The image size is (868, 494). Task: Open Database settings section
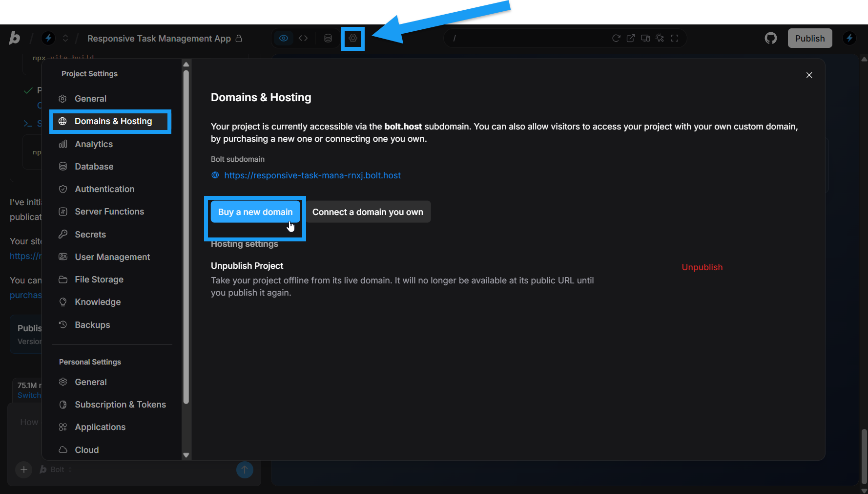pos(111,167)
